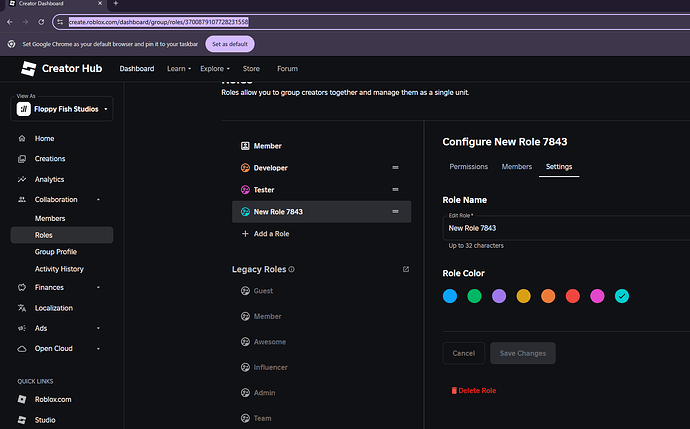
Task: Open Group Profile in sidebar
Action: pos(56,252)
